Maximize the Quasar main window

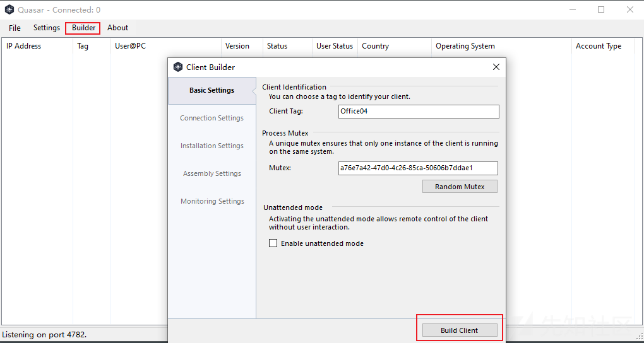[x=601, y=9]
